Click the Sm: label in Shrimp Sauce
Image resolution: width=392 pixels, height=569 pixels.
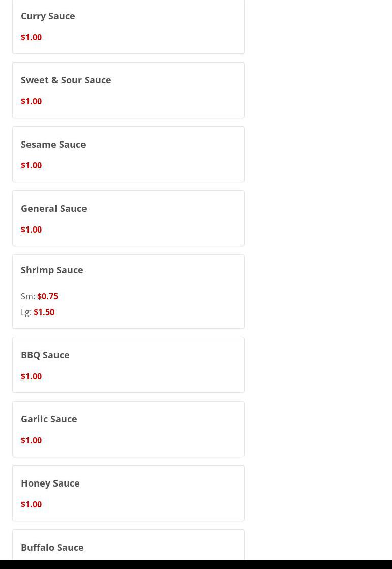pyautogui.click(x=28, y=296)
